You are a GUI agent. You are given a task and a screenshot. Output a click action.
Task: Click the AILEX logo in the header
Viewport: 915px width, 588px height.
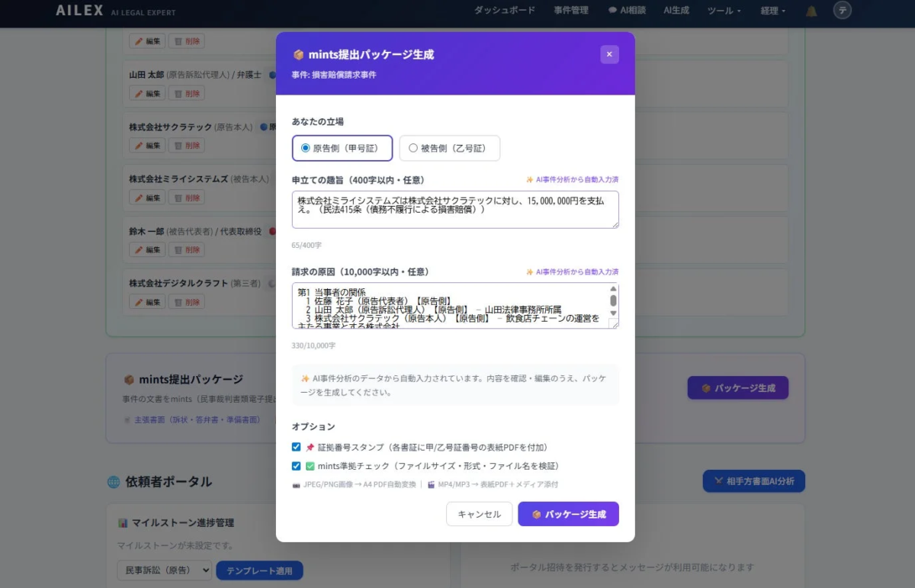click(79, 11)
